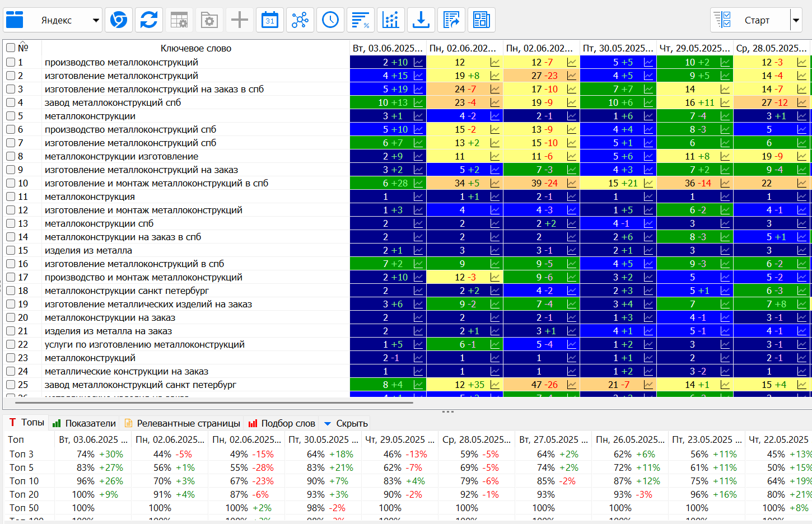This screenshot has height=524, width=812.
Task: Select keyword 'услуги по изготовлению металлоконструкций'
Action: point(144,344)
